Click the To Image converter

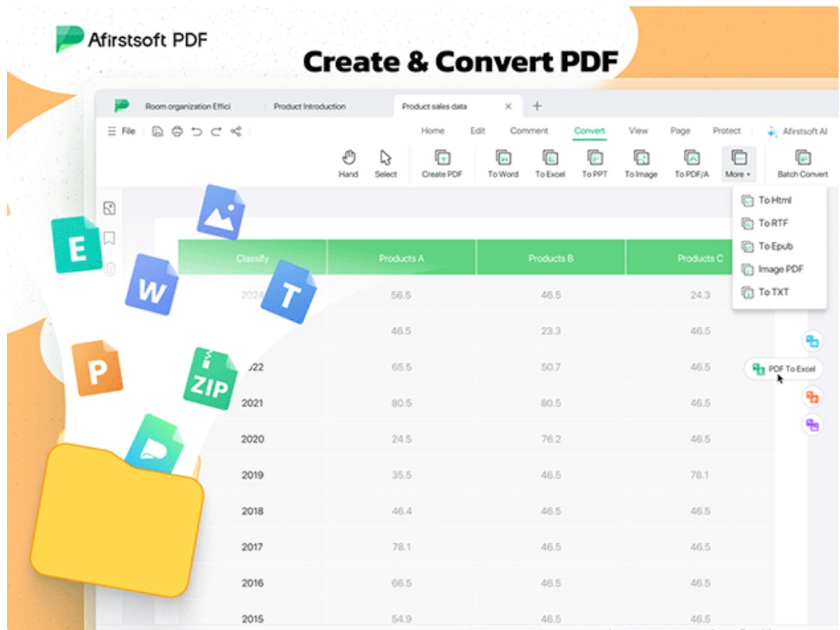pyautogui.click(x=640, y=163)
